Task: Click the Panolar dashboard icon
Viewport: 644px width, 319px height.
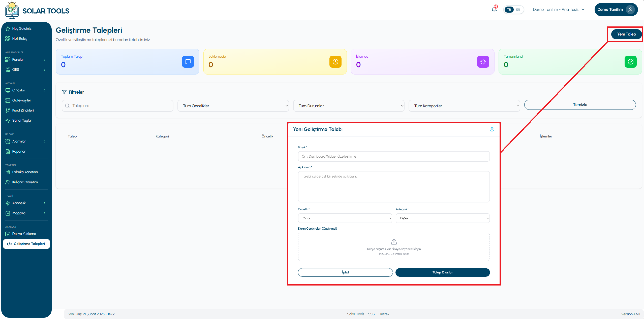Action: pyautogui.click(x=8, y=59)
